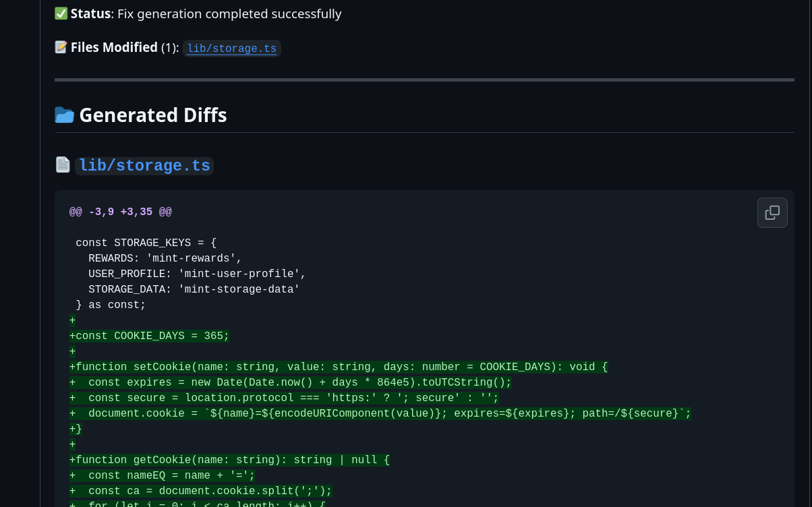Click the memo icon beside Files Modified
The width and height of the screenshot is (812, 507).
(61, 47)
